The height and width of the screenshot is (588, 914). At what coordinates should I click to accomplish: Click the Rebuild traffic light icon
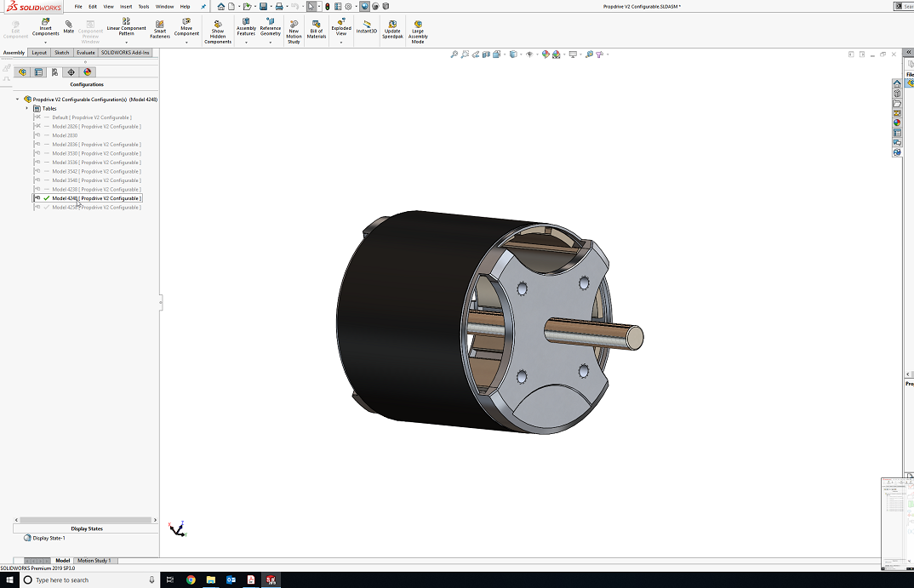[x=327, y=7]
